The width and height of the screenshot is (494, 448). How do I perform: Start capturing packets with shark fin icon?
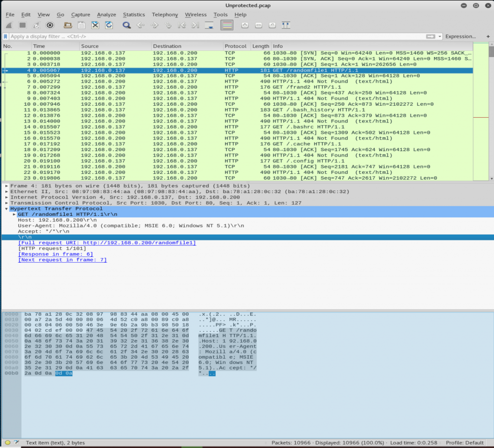click(9, 25)
